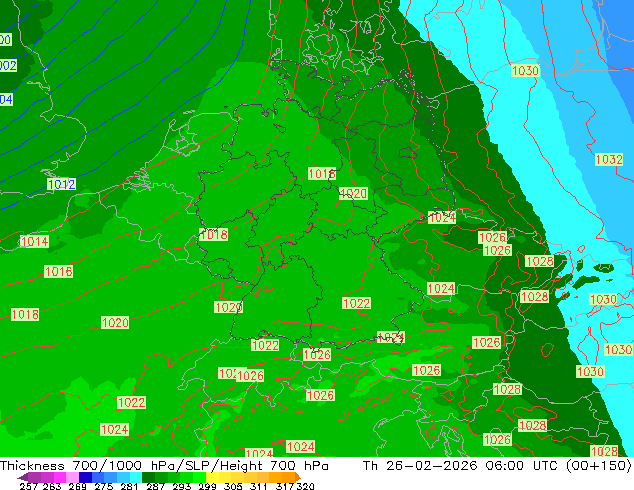This screenshot has height=490, width=634.
Task: Click the legend value 317
Action: (285, 486)
